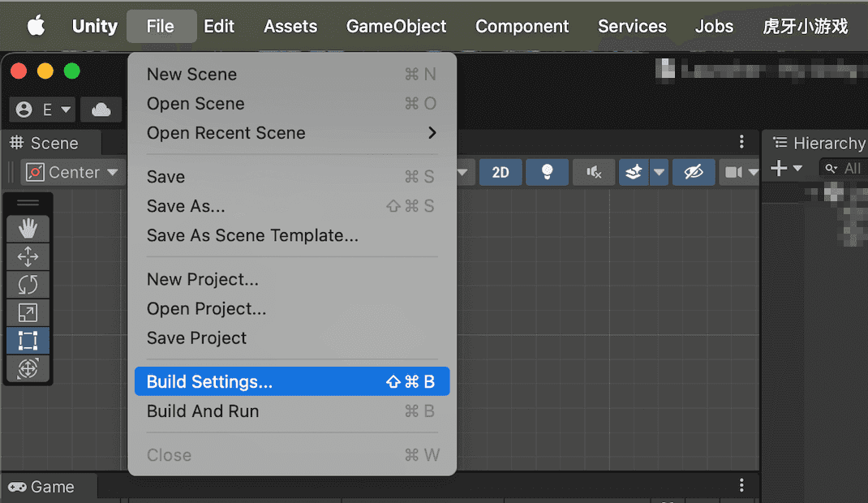Toggle scene lighting with the bulb icon
Image resolution: width=868 pixels, height=503 pixels.
(547, 172)
